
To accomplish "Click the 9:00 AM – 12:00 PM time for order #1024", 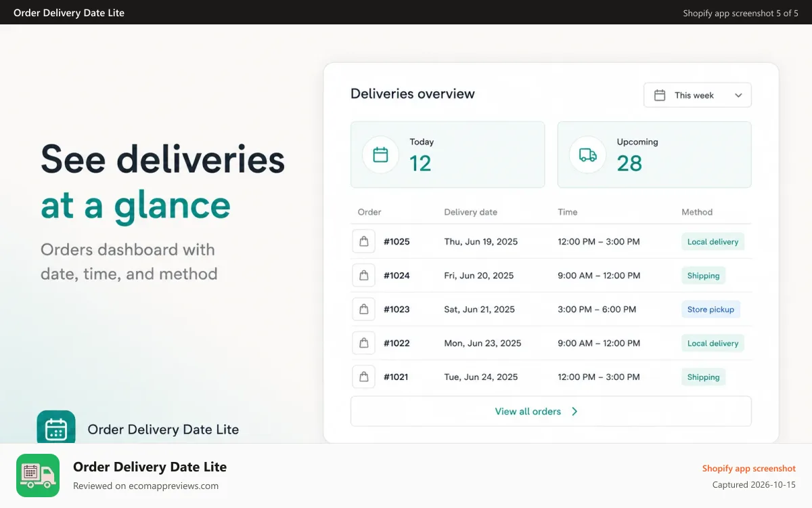I will (x=599, y=276).
